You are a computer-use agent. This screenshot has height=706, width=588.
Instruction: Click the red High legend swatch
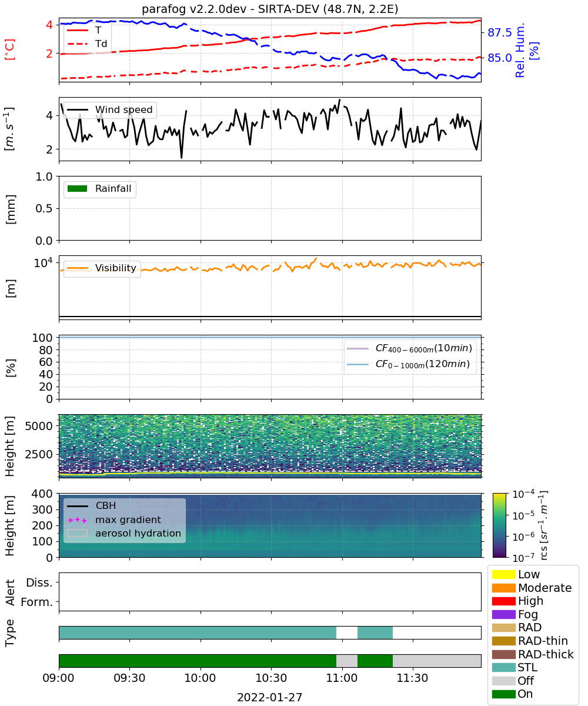[503, 601]
